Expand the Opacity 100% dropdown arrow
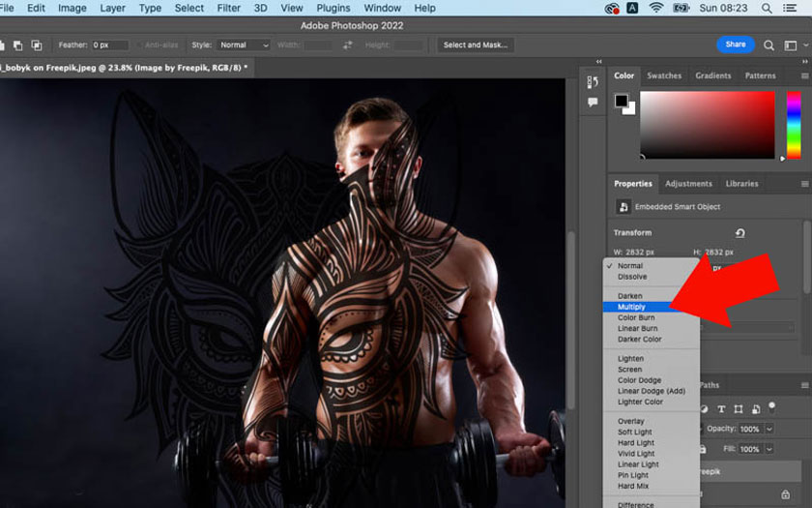This screenshot has height=508, width=812. tap(769, 429)
